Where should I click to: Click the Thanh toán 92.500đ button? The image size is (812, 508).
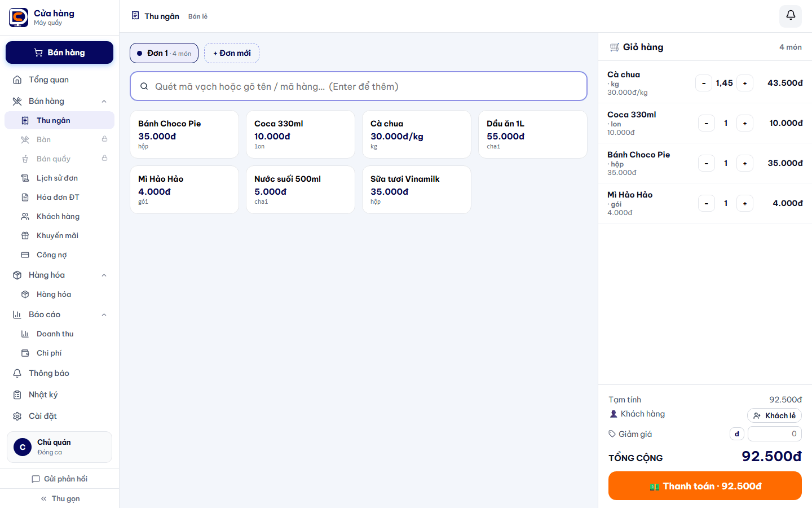tap(705, 486)
